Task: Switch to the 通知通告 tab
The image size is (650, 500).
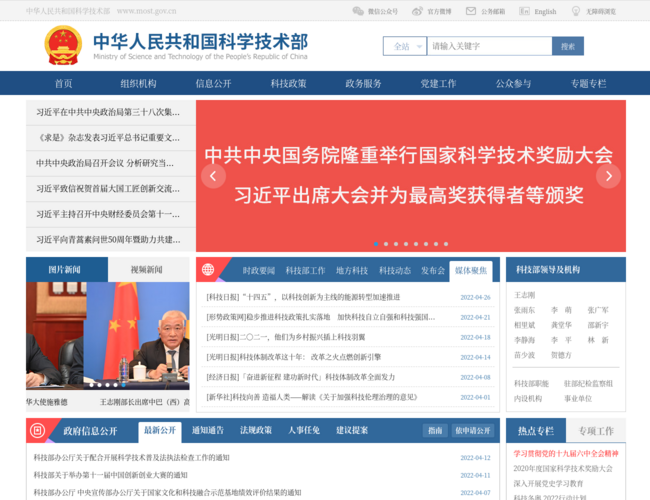Action: [x=208, y=430]
